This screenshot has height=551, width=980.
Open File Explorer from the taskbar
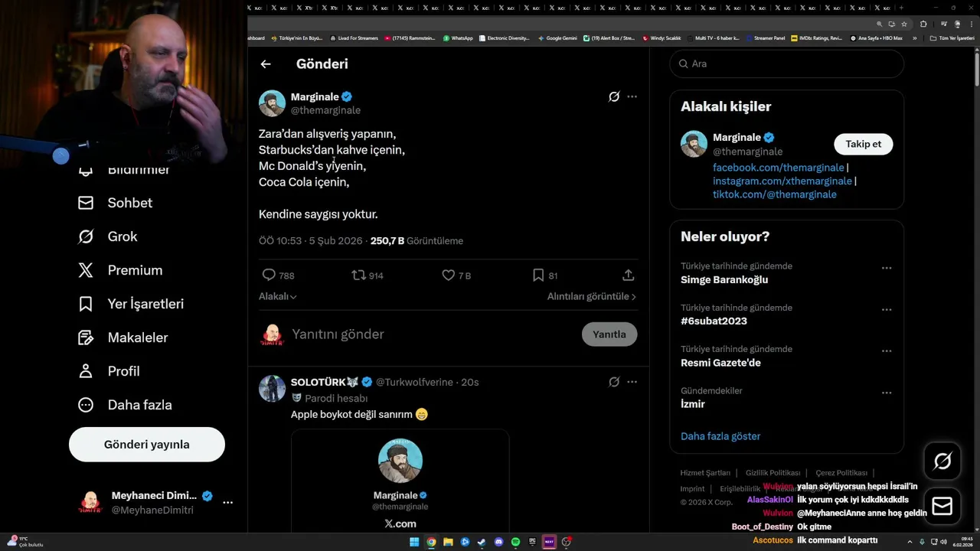click(448, 542)
